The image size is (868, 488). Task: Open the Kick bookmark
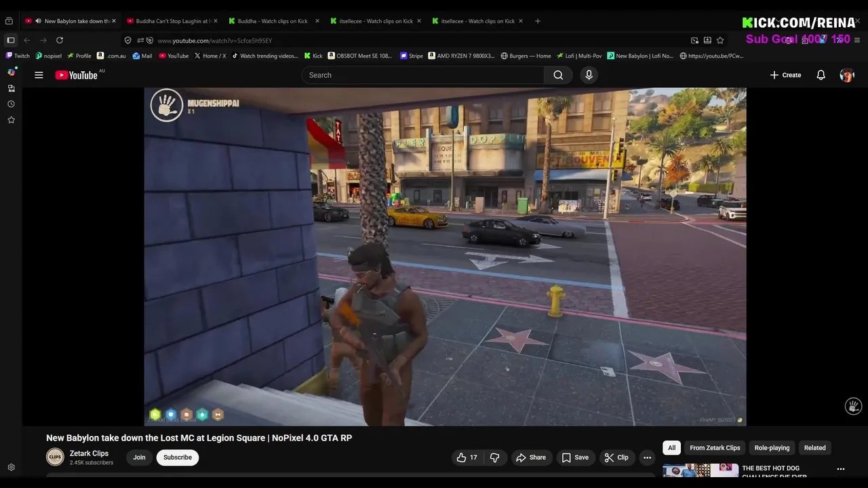[313, 56]
